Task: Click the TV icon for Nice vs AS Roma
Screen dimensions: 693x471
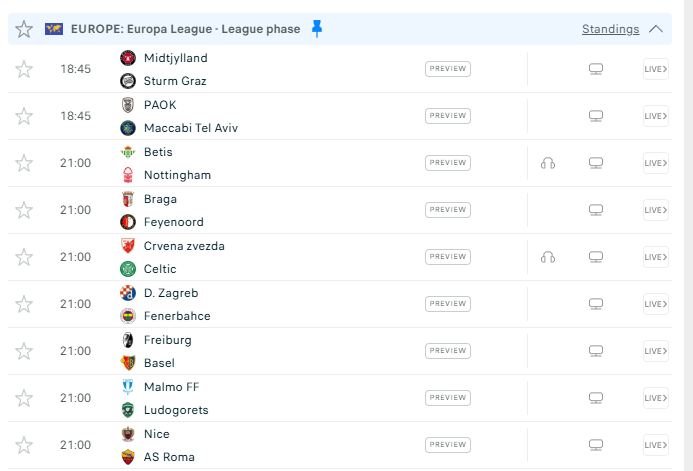Action: point(596,445)
